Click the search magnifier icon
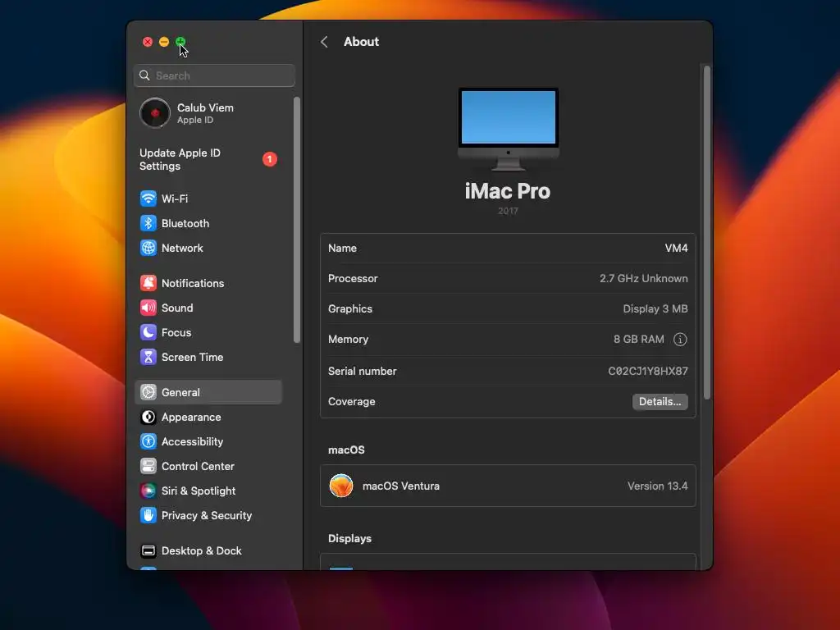840x630 pixels. pos(144,75)
